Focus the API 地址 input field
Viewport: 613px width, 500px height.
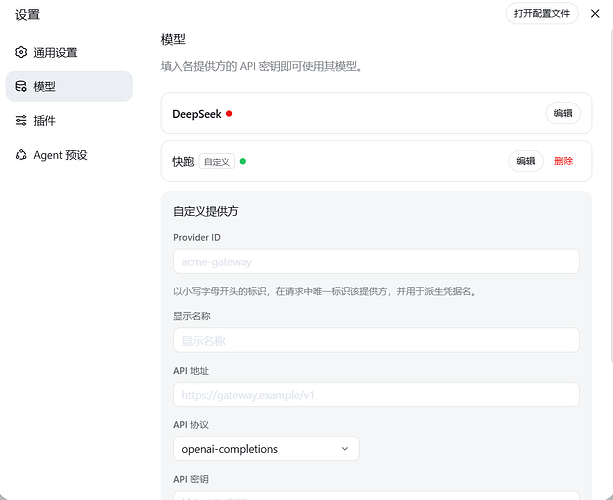point(376,395)
